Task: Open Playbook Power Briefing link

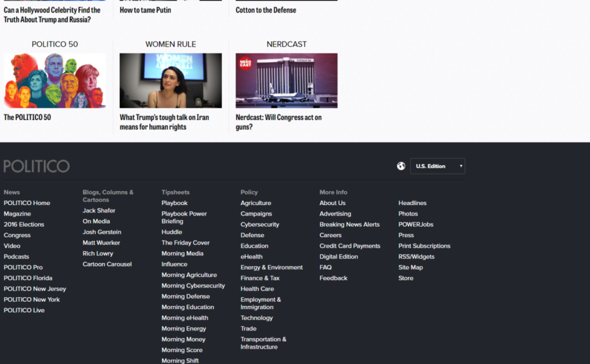Action: click(x=184, y=217)
